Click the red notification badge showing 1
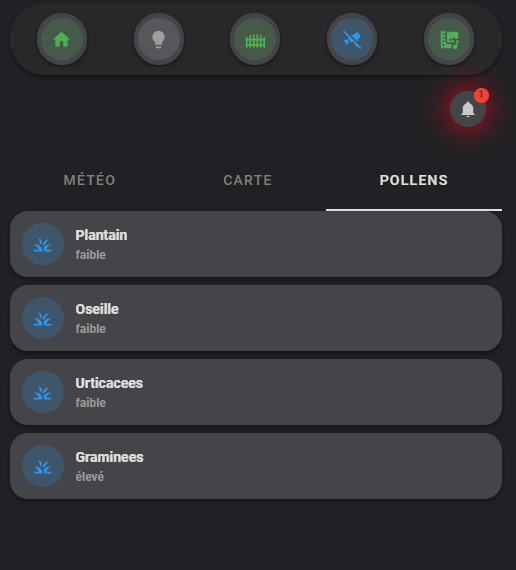This screenshot has height=570, width=516. (x=481, y=95)
